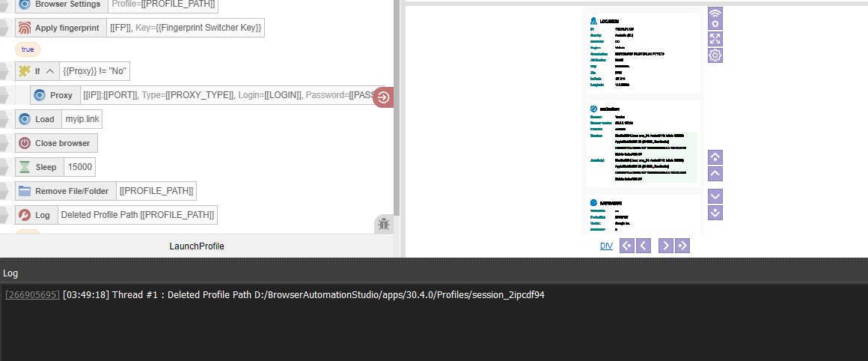Click the red execution-point arrow icon

(x=383, y=97)
